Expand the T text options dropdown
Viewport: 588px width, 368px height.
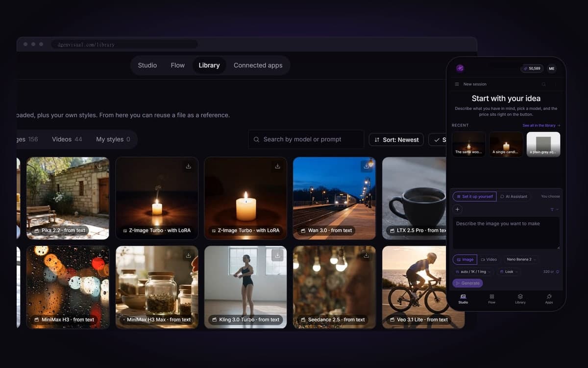[x=554, y=210]
